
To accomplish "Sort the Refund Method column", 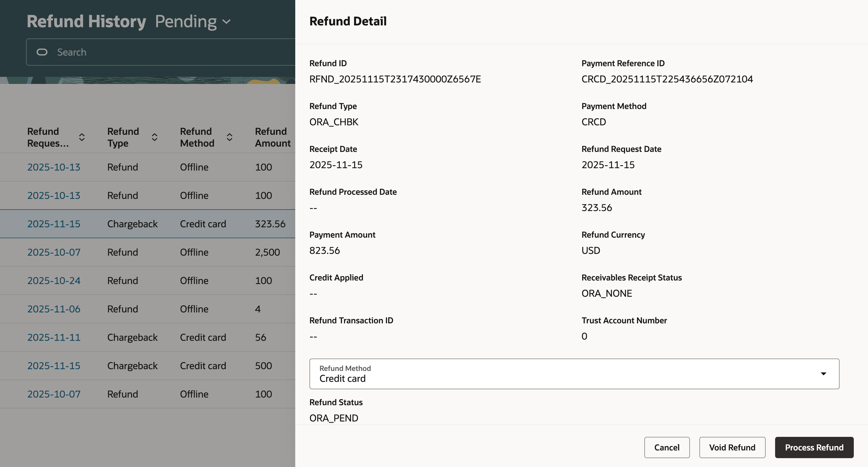I will click(x=230, y=137).
